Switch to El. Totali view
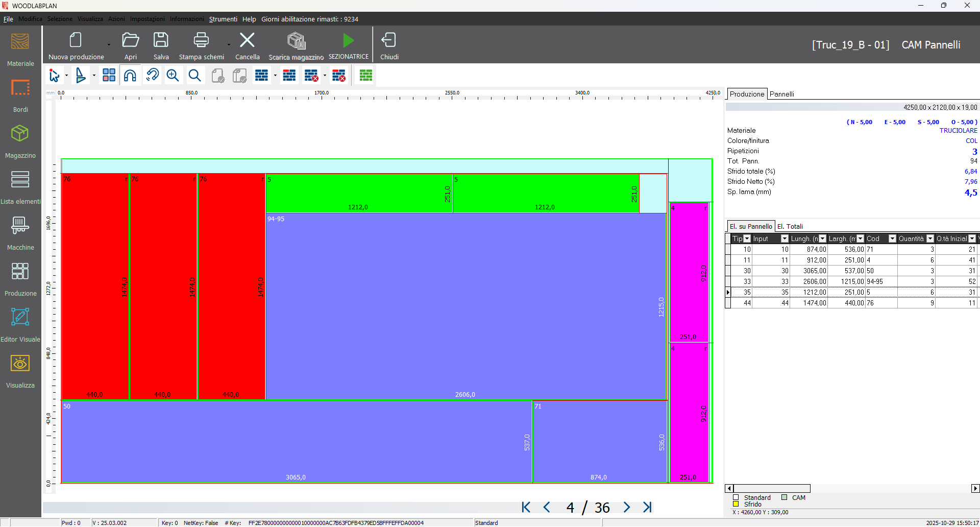980x527 pixels. [790, 226]
